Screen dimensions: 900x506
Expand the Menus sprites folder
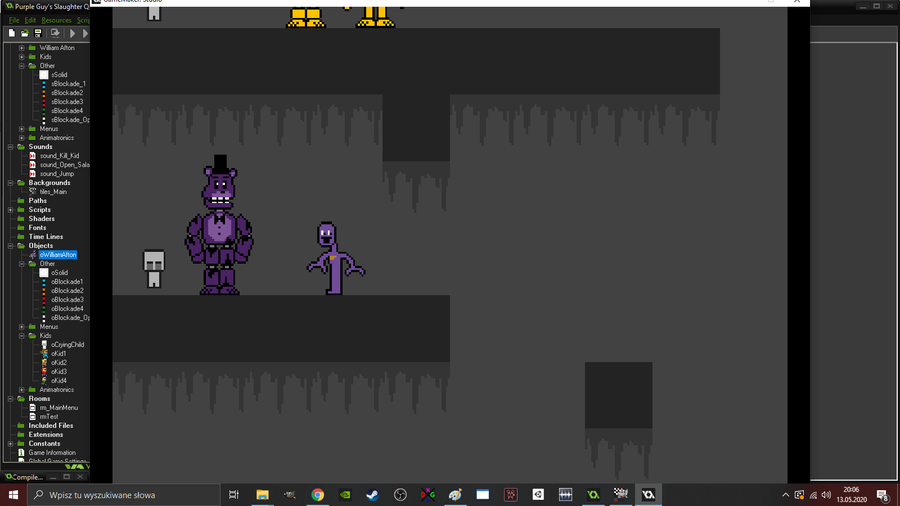(x=22, y=129)
